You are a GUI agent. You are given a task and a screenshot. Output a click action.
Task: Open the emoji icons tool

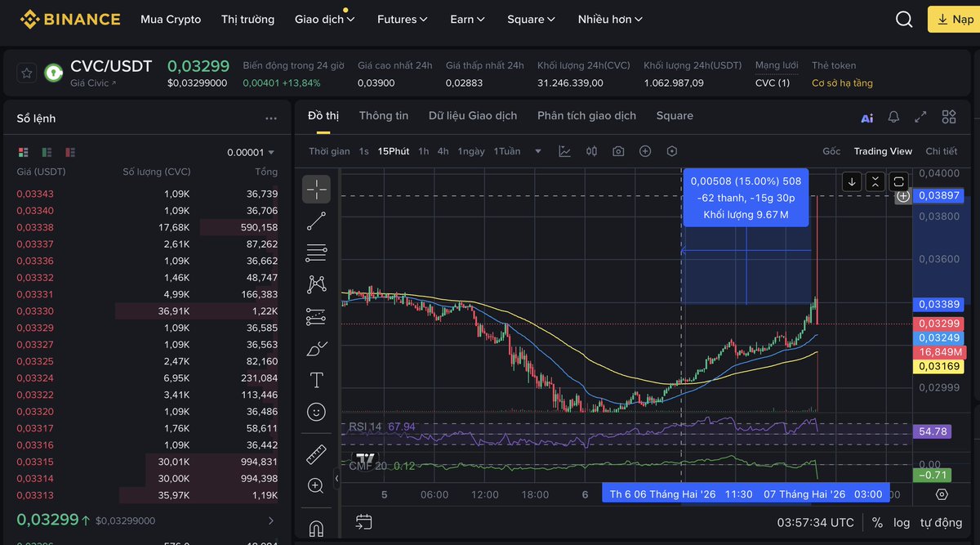coord(316,412)
